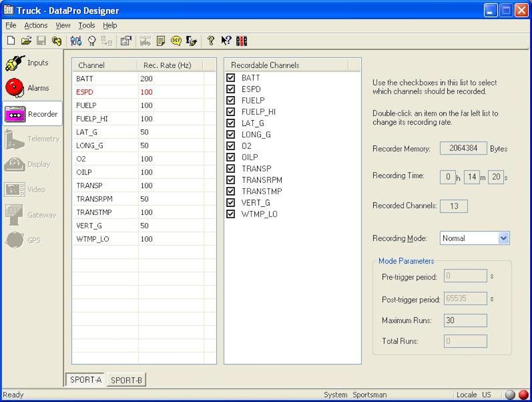Click the Maximum Runs input field

465,320
